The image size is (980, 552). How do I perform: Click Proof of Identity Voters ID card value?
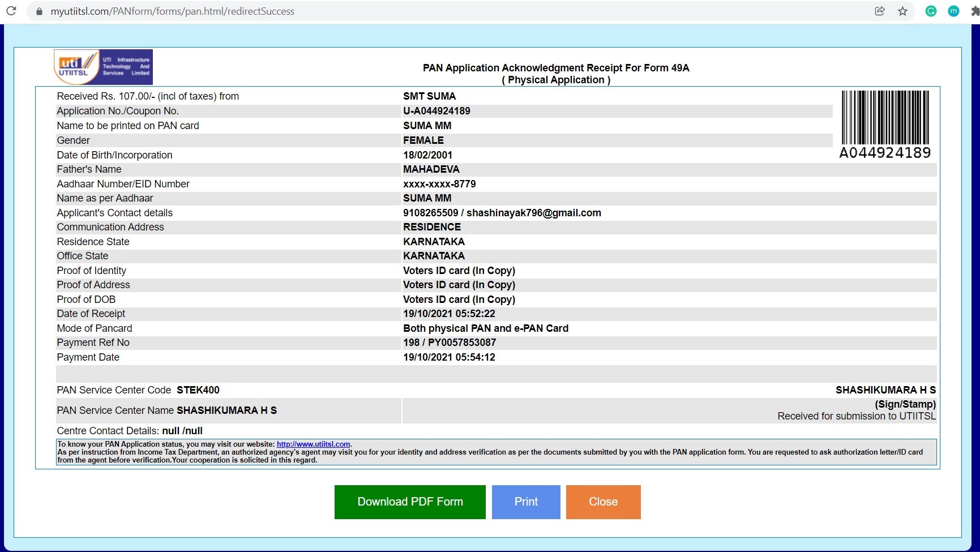459,271
